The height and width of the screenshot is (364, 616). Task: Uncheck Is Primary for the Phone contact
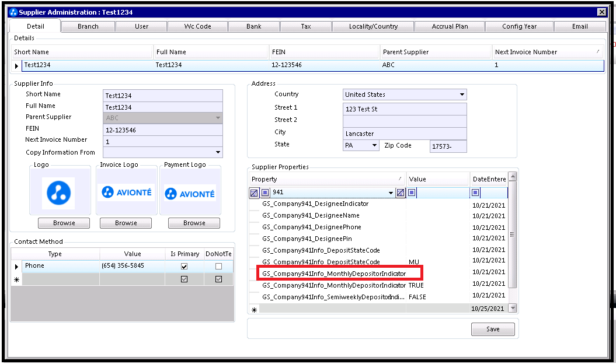point(184,267)
